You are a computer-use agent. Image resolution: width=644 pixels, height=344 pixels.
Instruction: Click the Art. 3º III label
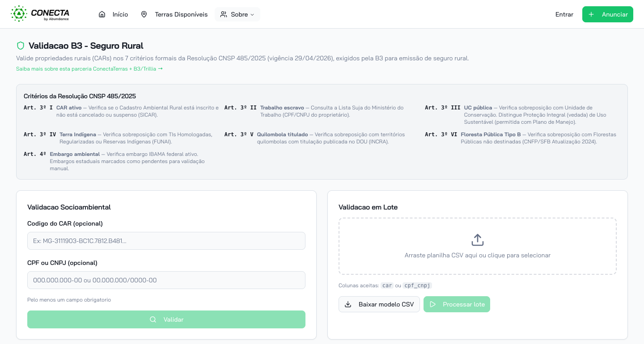tap(443, 108)
